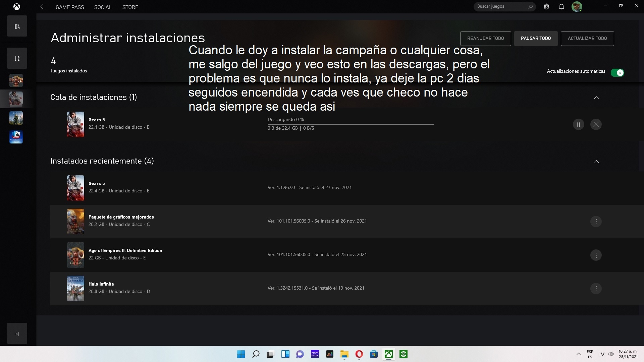Select Paquete de gráficos mejorados title

(121, 217)
